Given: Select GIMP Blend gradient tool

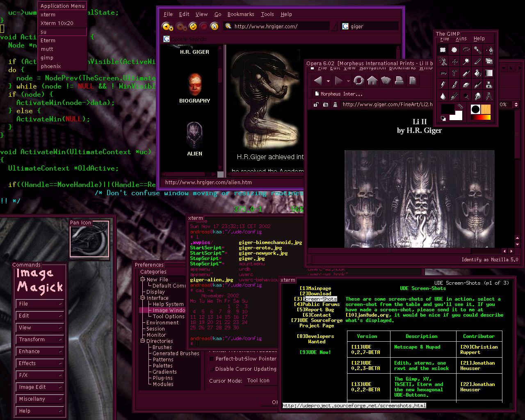Looking at the screenshot, I should [489, 73].
